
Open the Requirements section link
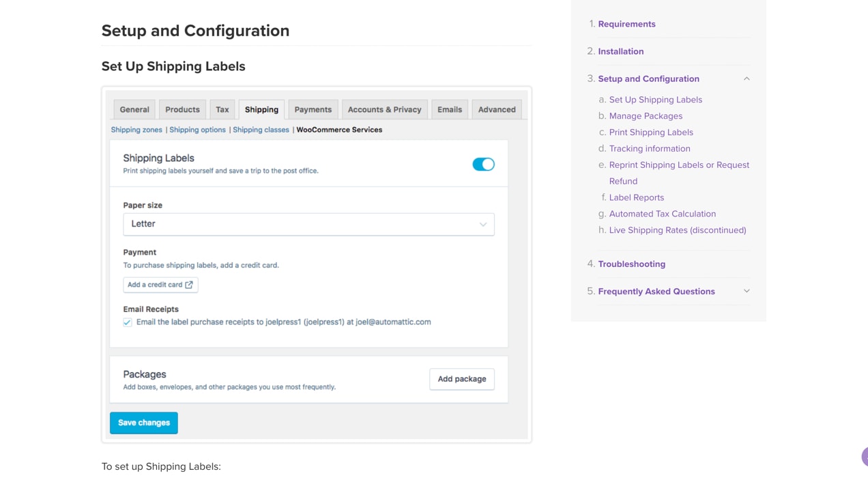pyautogui.click(x=626, y=24)
